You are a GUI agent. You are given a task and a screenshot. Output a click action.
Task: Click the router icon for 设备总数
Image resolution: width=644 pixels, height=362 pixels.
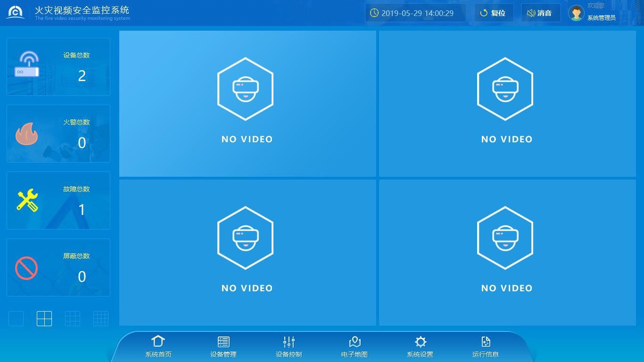pyautogui.click(x=27, y=65)
